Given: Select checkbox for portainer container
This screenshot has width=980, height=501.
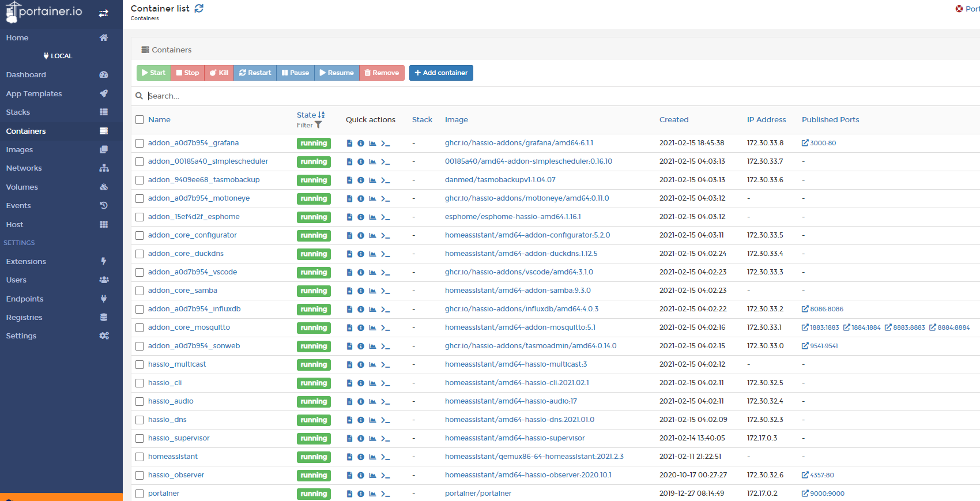Looking at the screenshot, I should point(140,494).
